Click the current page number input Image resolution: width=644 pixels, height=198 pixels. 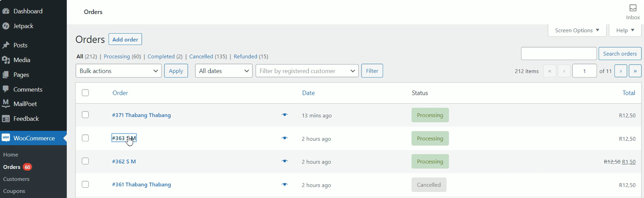[584, 71]
